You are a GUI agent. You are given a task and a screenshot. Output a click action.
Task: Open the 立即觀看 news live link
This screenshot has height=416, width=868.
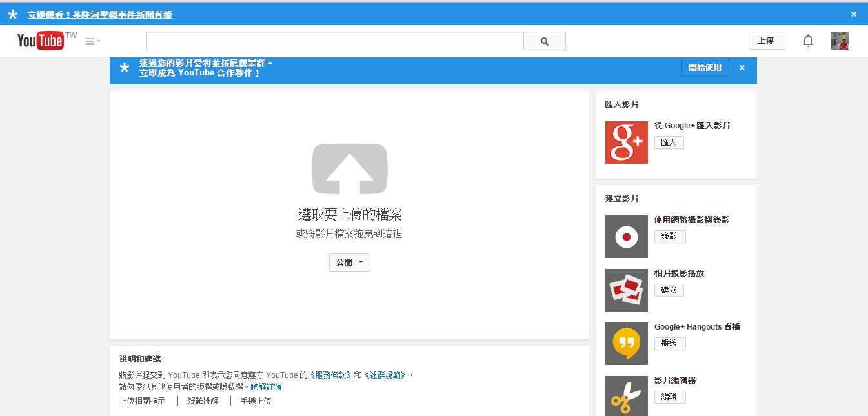(100, 14)
